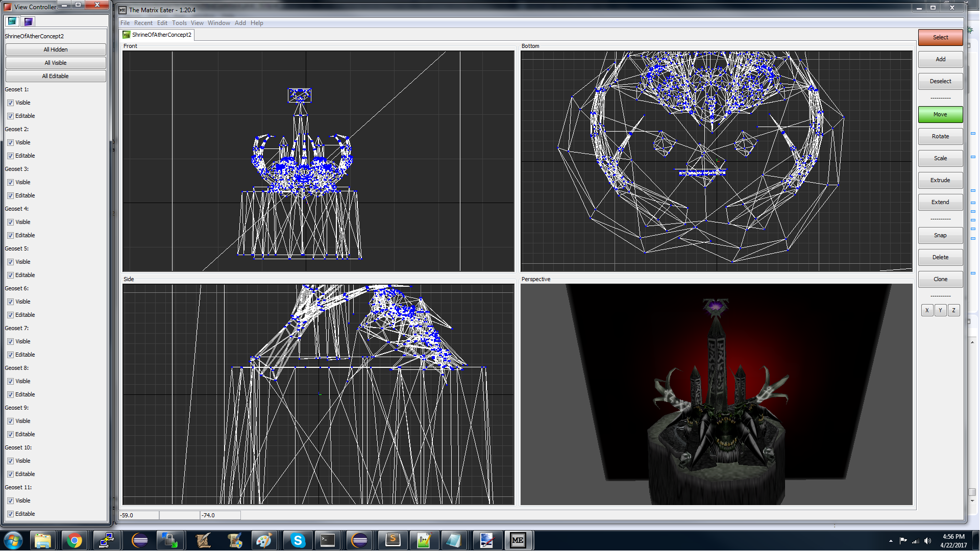The height and width of the screenshot is (551, 980).
Task: Open the Edit menu
Action: pos(162,23)
